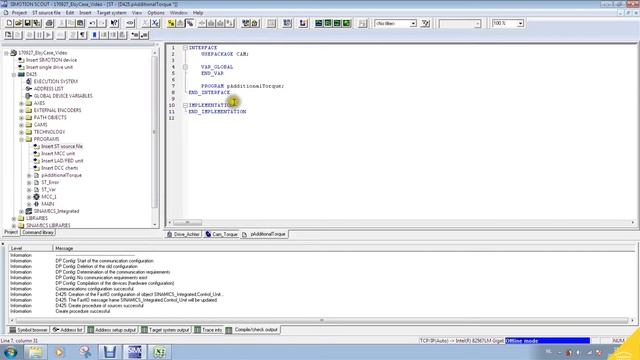Image resolution: width=640 pixels, height=360 pixels.
Task: Click 'Create procedure successful' message
Action: [x=82, y=311]
